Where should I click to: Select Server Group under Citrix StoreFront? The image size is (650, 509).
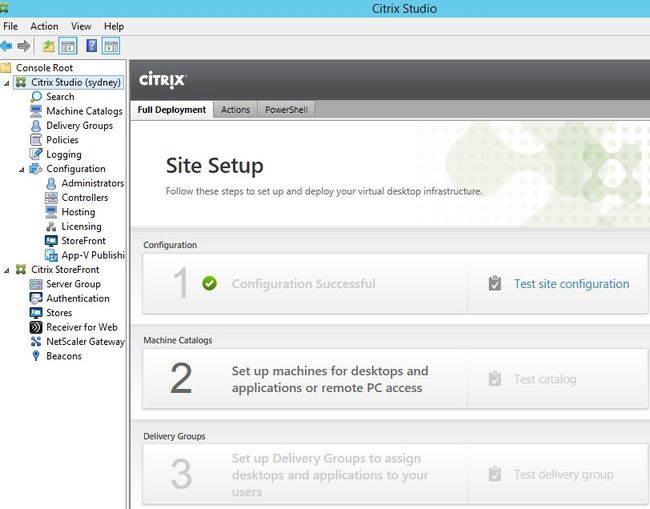pos(73,284)
